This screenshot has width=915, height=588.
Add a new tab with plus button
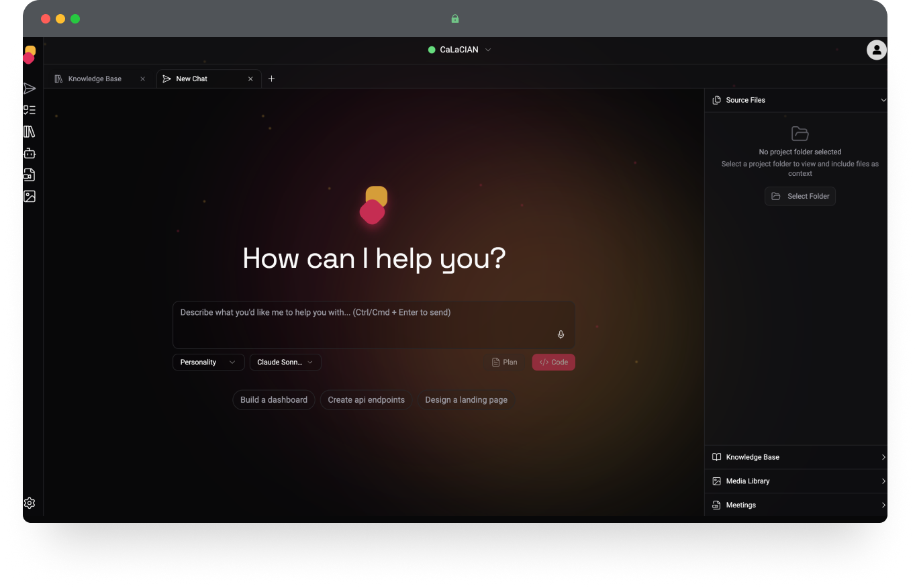[x=271, y=79]
